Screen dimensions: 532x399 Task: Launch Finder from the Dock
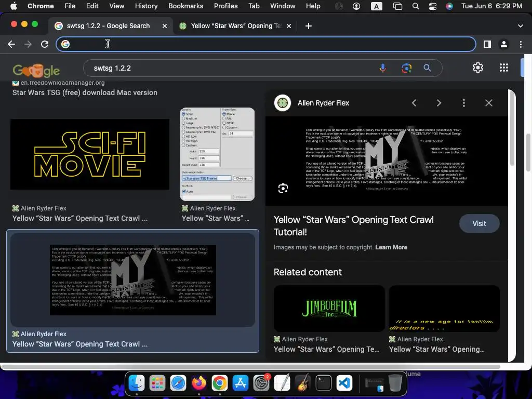(137, 383)
